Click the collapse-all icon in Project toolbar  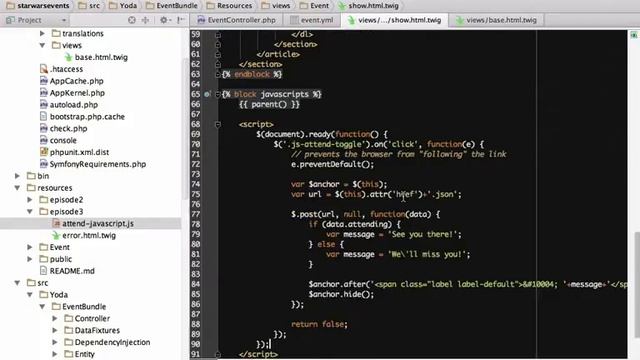tap(145, 20)
